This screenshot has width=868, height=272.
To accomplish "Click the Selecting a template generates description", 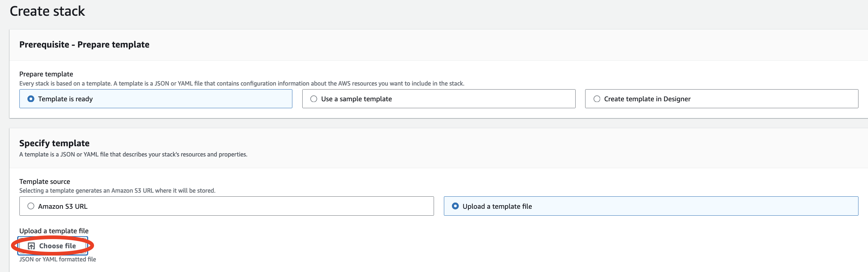I will pyautogui.click(x=117, y=191).
